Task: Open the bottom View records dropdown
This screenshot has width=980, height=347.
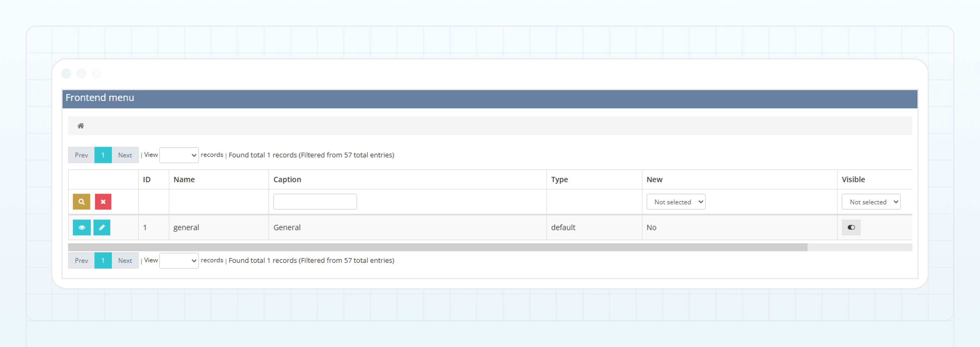Action: pos(179,261)
